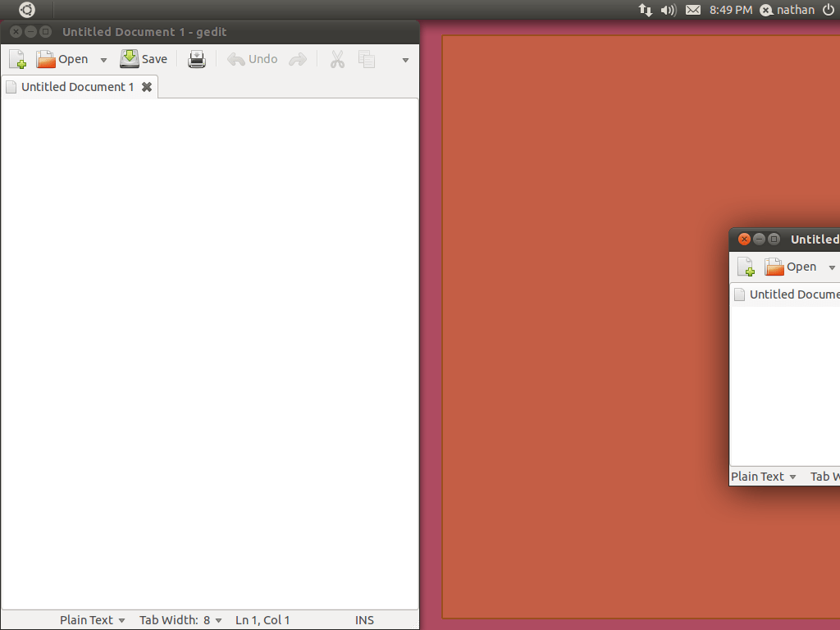Click the Save button
Screen dimensions: 840x630
pos(144,58)
